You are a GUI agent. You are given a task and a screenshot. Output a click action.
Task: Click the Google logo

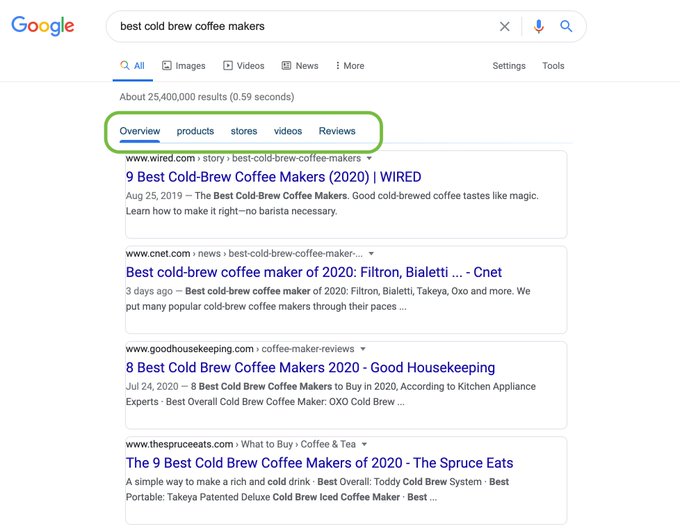[43, 26]
